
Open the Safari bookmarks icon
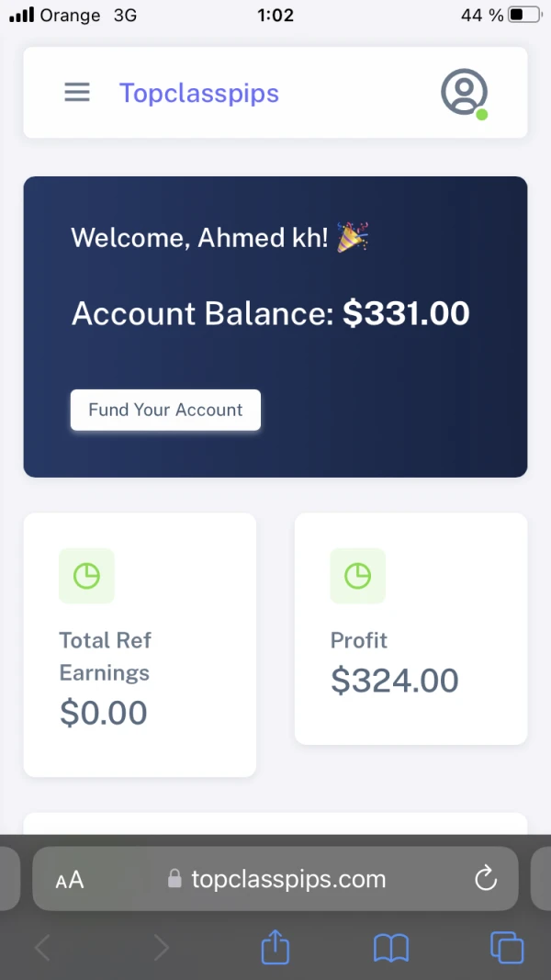(x=391, y=947)
